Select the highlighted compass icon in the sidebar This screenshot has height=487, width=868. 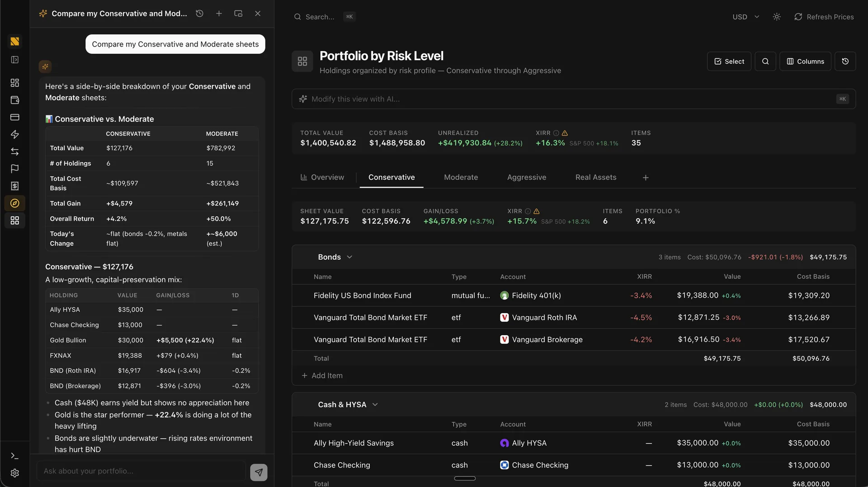pyautogui.click(x=15, y=203)
